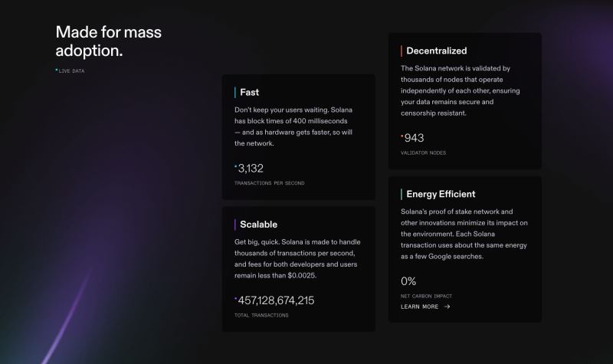Click the Made for mass adoption heading
The width and height of the screenshot is (613, 364).
108,41
